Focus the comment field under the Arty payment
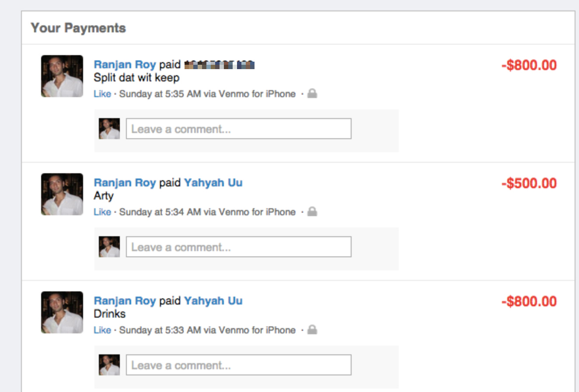This screenshot has width=579, height=392. pyautogui.click(x=239, y=247)
